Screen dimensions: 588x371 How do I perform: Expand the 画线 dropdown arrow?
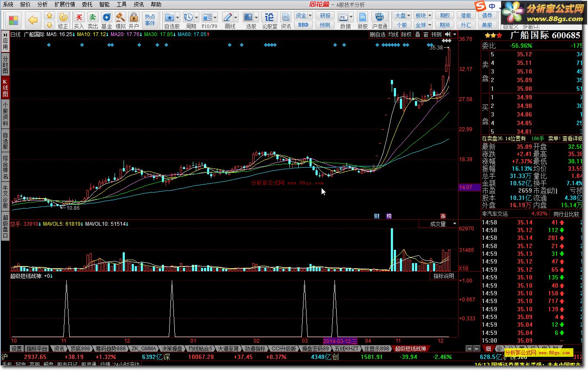pos(235,18)
